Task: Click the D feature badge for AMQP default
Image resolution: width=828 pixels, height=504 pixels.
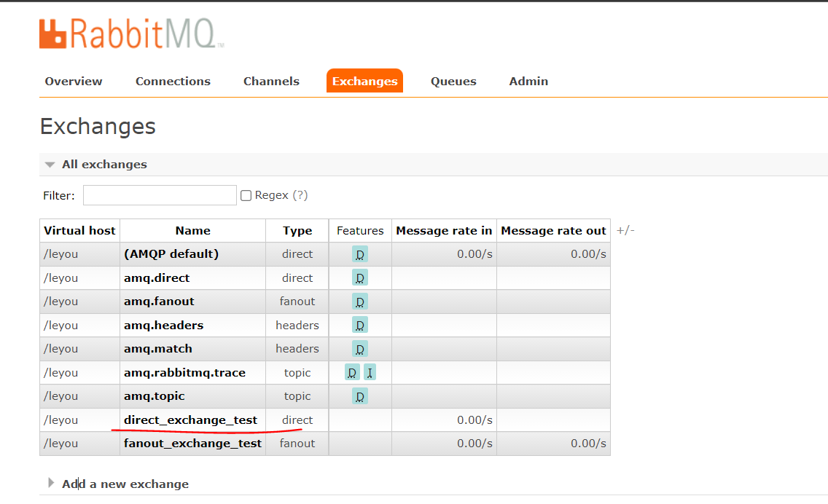Action: pos(359,254)
